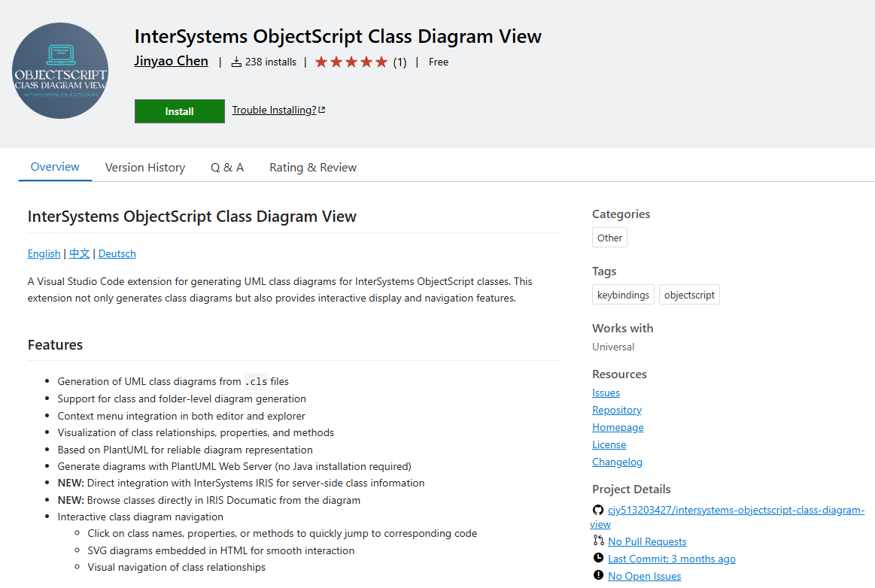Click the open issues alert icon
The width and height of the screenshot is (875, 588).
tap(598, 575)
